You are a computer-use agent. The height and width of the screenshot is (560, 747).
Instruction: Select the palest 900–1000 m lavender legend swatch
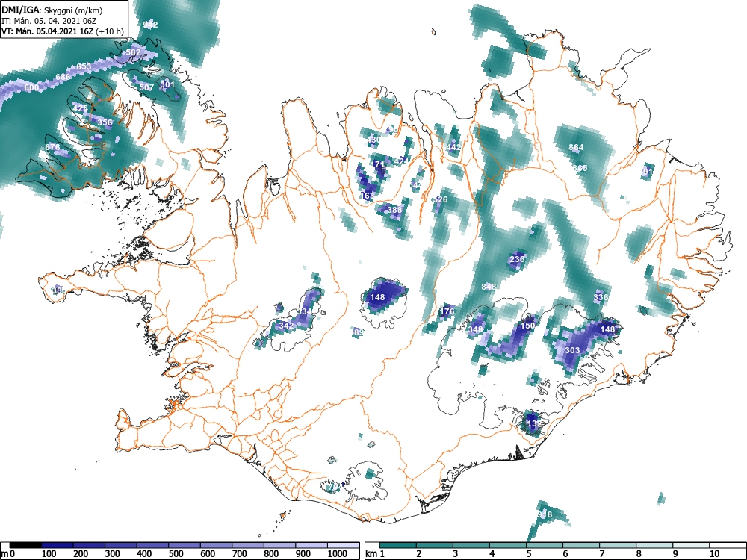(311, 545)
